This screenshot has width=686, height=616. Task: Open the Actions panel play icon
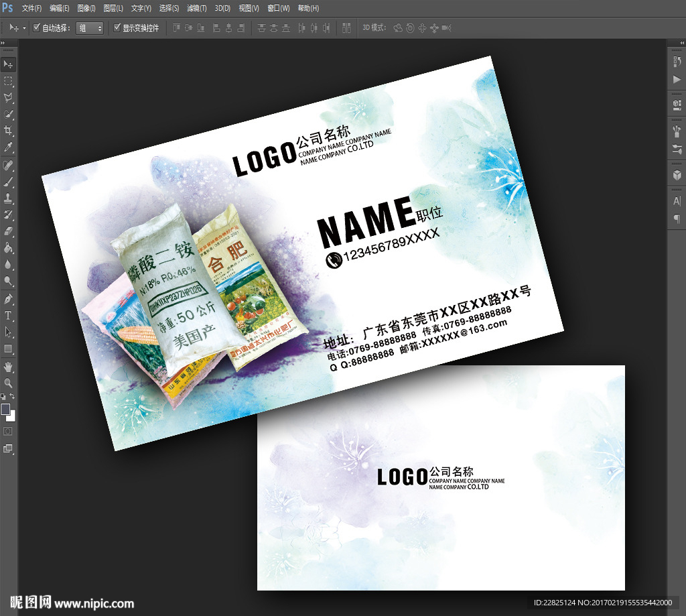[x=677, y=79]
